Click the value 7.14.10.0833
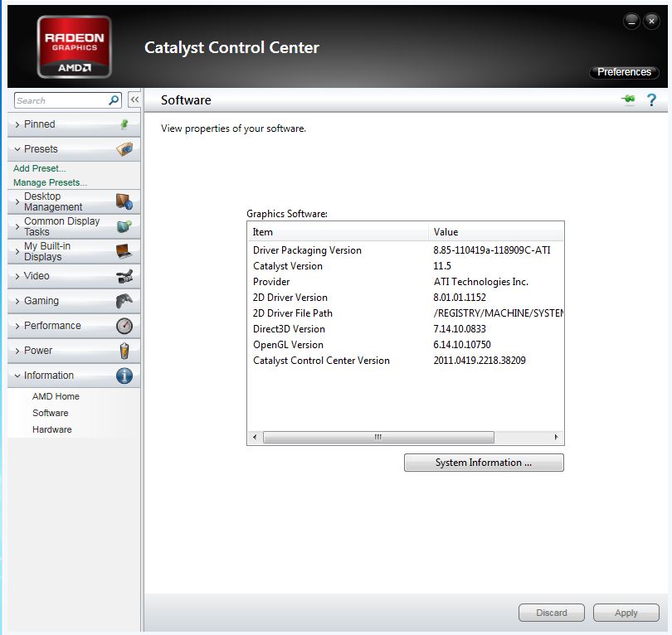The image size is (672, 635). [x=460, y=329]
